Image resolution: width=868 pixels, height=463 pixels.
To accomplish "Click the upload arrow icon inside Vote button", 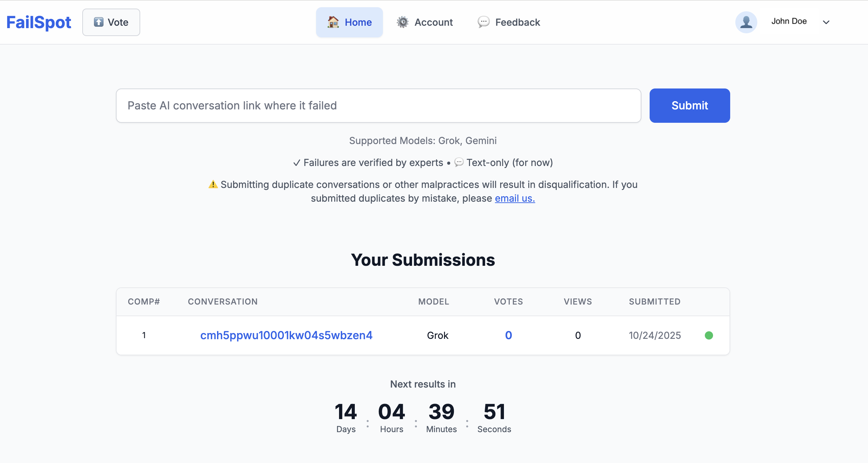I will pos(98,22).
